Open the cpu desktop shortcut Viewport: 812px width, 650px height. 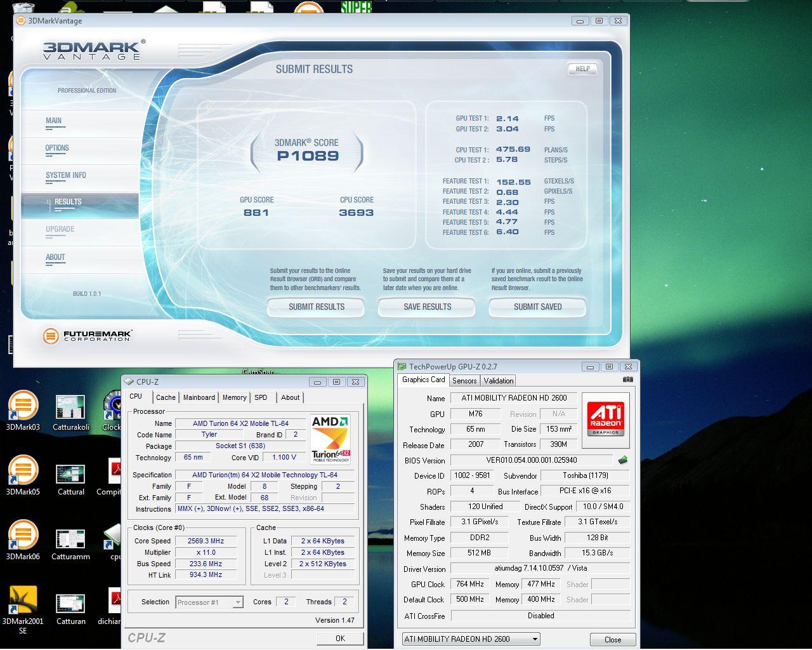click(112, 542)
